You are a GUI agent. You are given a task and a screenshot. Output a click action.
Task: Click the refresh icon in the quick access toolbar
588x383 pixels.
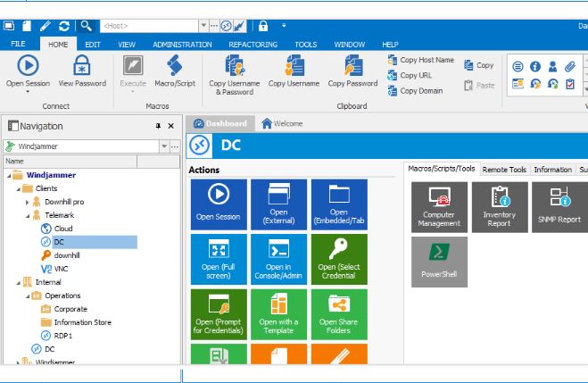click(x=64, y=26)
